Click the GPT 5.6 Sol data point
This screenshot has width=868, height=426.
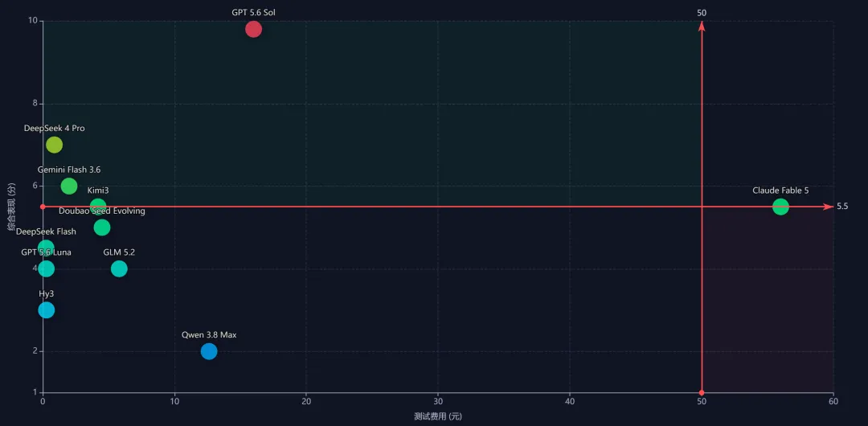click(x=253, y=29)
